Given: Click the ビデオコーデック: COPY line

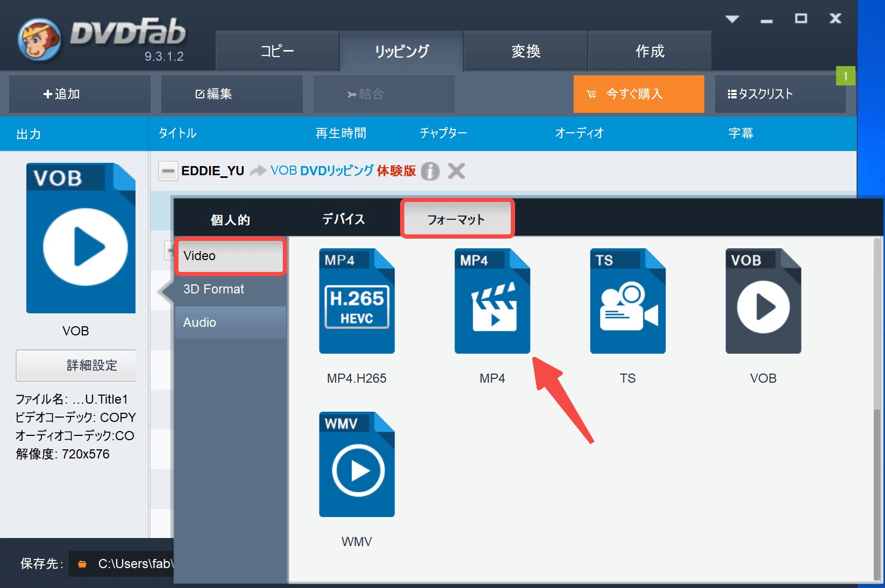Looking at the screenshot, I should pyautogui.click(x=75, y=417).
